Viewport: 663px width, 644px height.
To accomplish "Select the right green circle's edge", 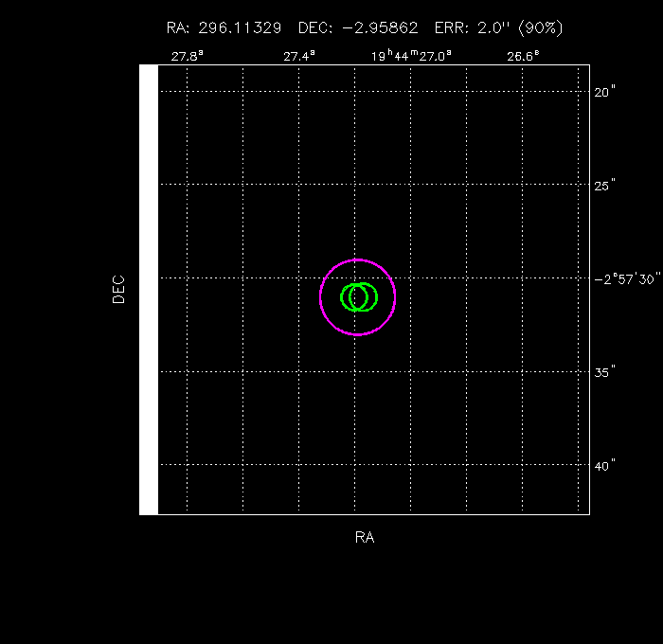I will (x=377, y=296).
